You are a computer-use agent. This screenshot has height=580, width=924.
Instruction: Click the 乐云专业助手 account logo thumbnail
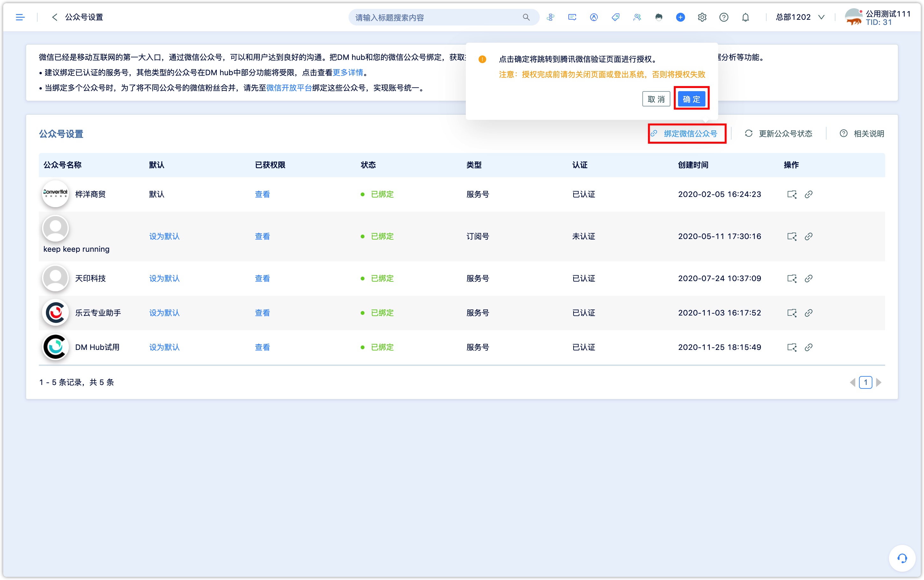pyautogui.click(x=55, y=313)
